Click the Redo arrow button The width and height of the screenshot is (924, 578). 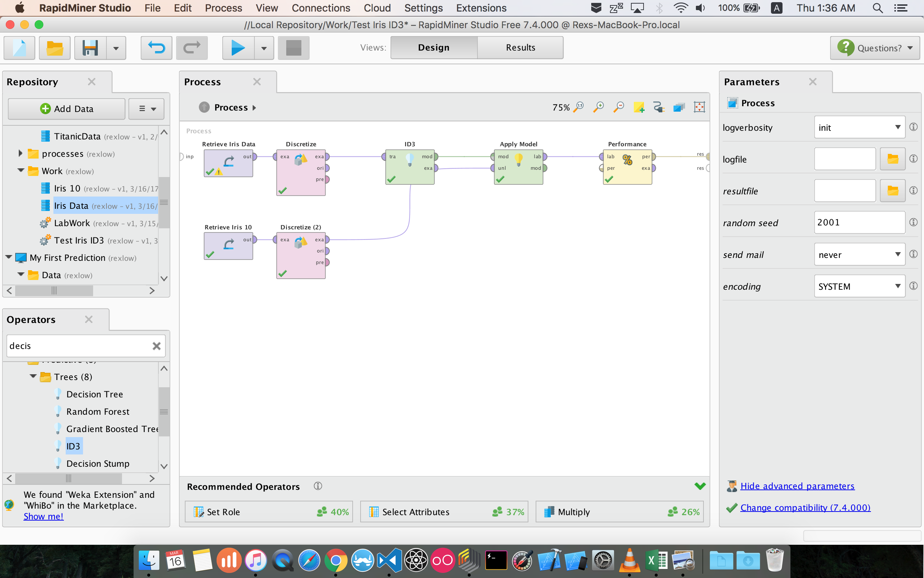tap(192, 48)
